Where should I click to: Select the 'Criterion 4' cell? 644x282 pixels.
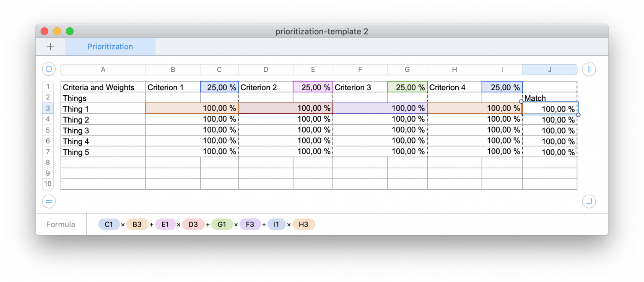click(x=454, y=87)
